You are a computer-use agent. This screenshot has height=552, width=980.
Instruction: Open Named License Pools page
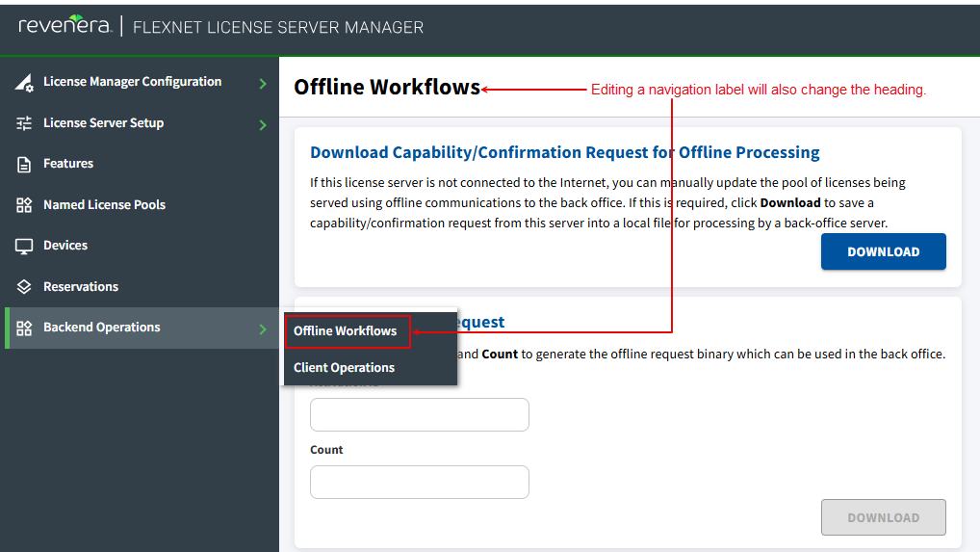[104, 205]
